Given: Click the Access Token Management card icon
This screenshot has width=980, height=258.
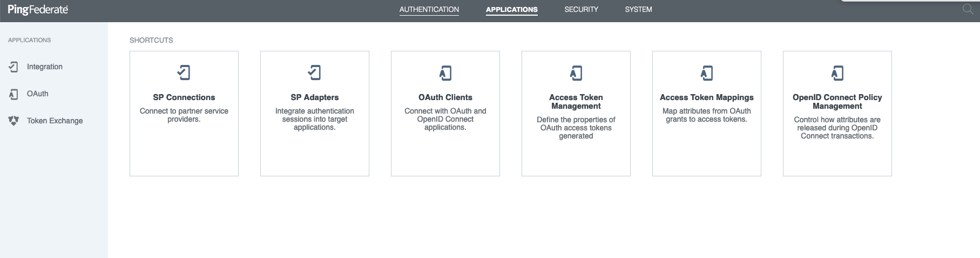Looking at the screenshot, I should (576, 72).
